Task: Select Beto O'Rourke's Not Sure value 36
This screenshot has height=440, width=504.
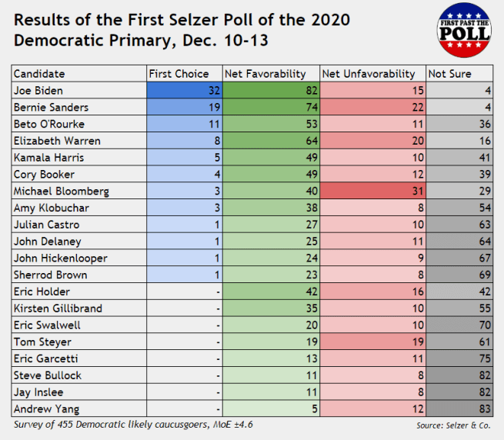Action: pyautogui.click(x=459, y=124)
